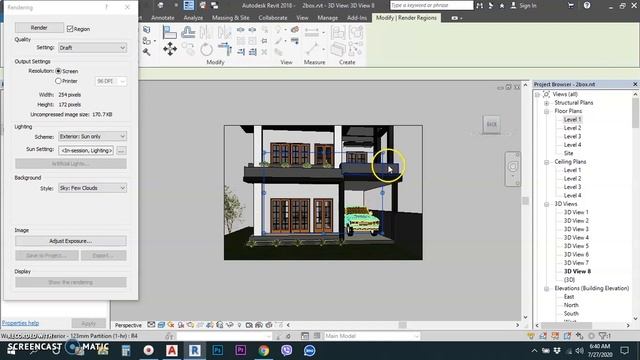Toggle Crop View on the view control bar
640x360 pixels.
tap(200, 325)
